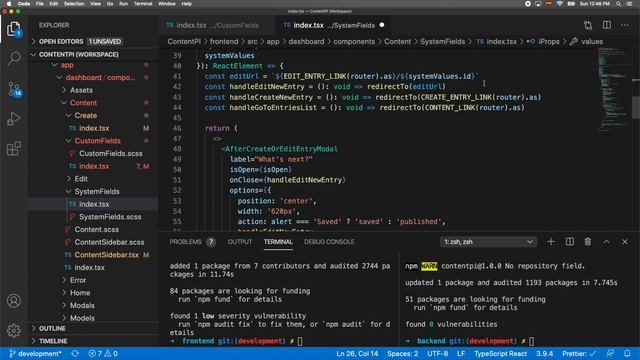Split the terminal pane
Viewport: 640px width, 360px height.
click(x=570, y=242)
